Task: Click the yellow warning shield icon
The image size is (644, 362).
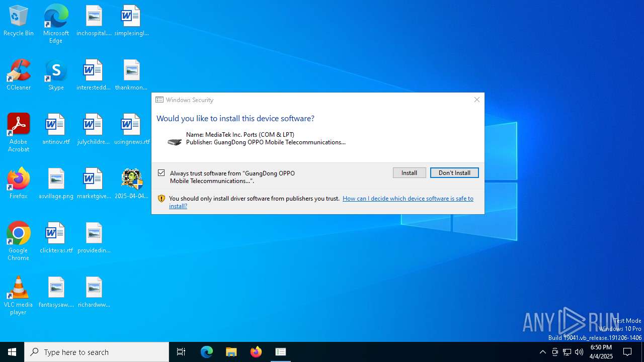Action: tap(162, 199)
